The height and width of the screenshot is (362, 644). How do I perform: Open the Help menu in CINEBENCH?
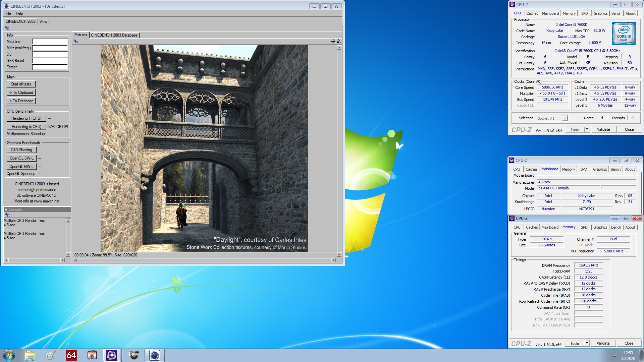pyautogui.click(x=19, y=13)
